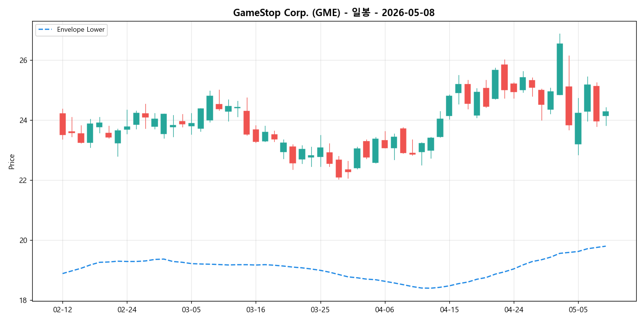
Task: Click the dashed blue line sample in legend
Action: point(46,30)
